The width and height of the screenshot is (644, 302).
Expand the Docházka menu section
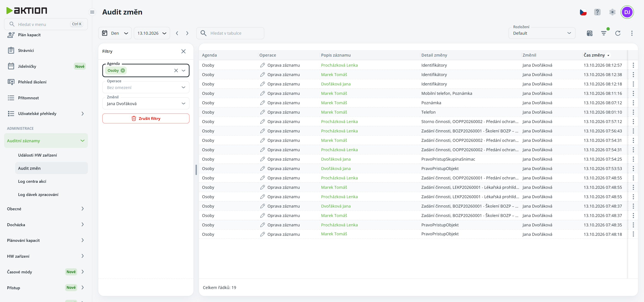click(x=46, y=225)
